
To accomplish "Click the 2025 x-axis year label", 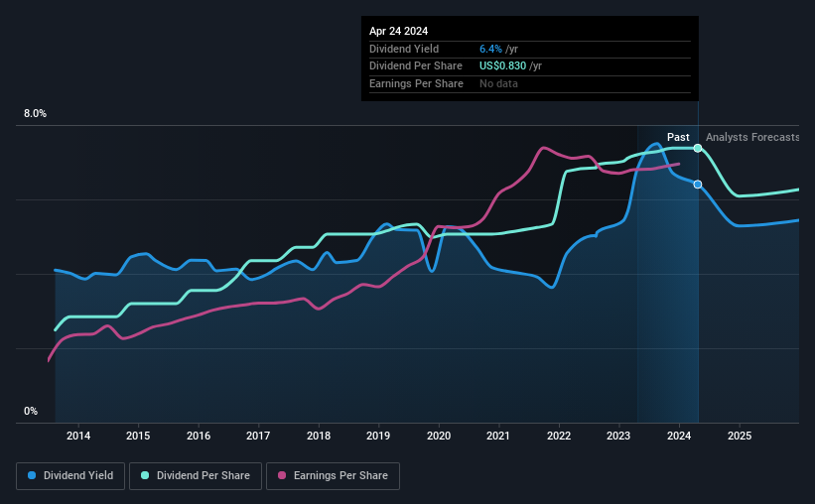I will click(x=740, y=436).
